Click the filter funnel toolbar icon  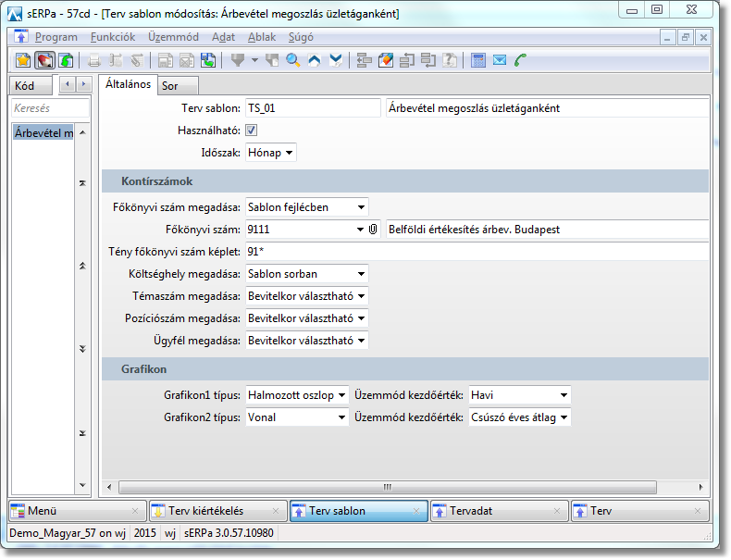tap(238, 61)
